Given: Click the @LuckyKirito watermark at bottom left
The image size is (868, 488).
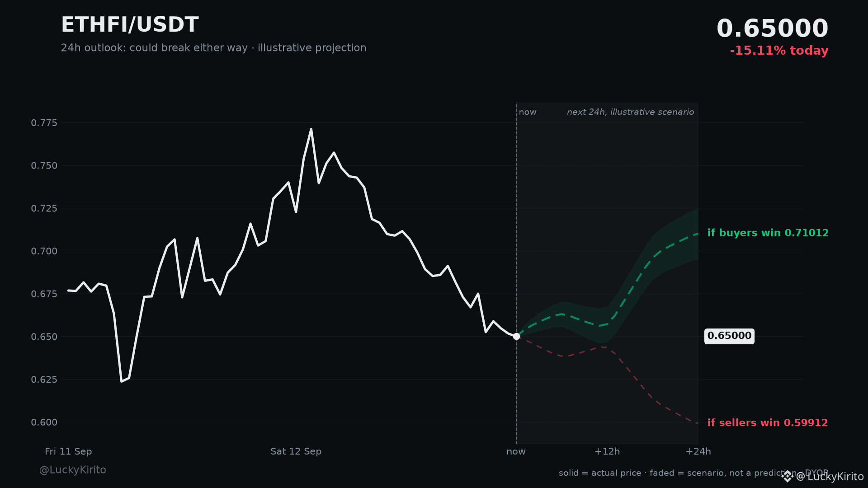Looking at the screenshot, I should [x=73, y=470].
